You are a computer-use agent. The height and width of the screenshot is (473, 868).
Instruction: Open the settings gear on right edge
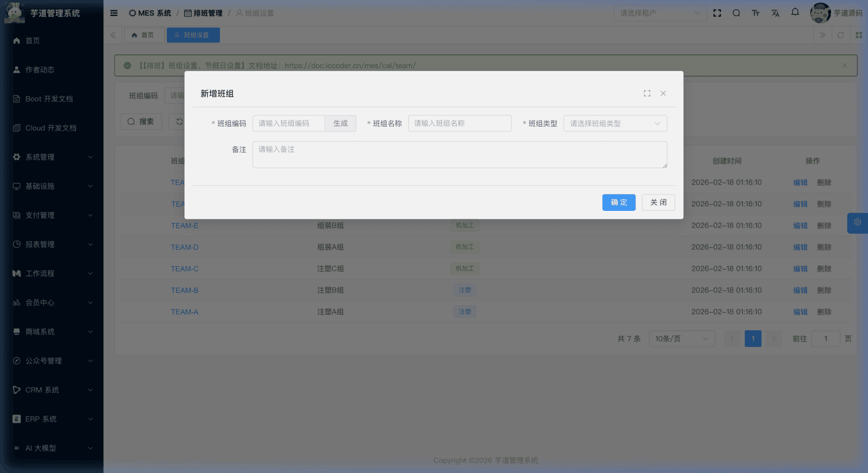pos(857,222)
